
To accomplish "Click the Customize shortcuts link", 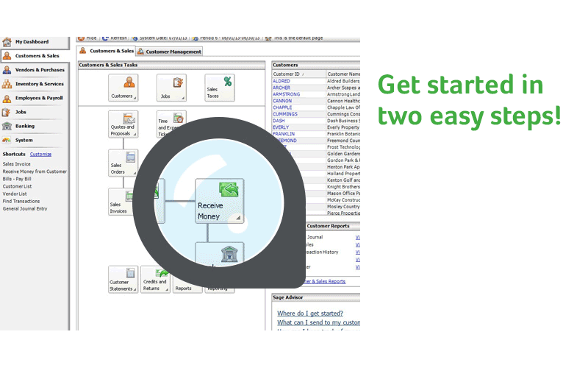I will click(x=40, y=155).
